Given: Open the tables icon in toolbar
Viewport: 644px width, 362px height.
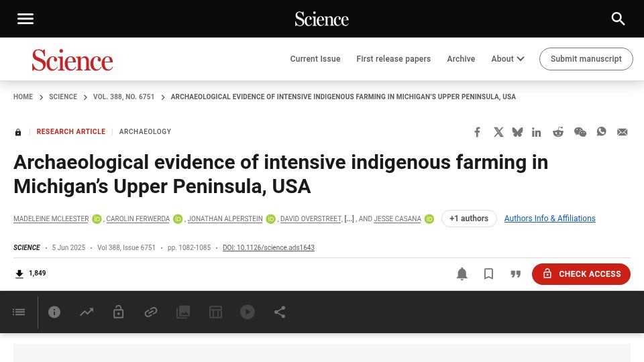Looking at the screenshot, I should point(215,312).
